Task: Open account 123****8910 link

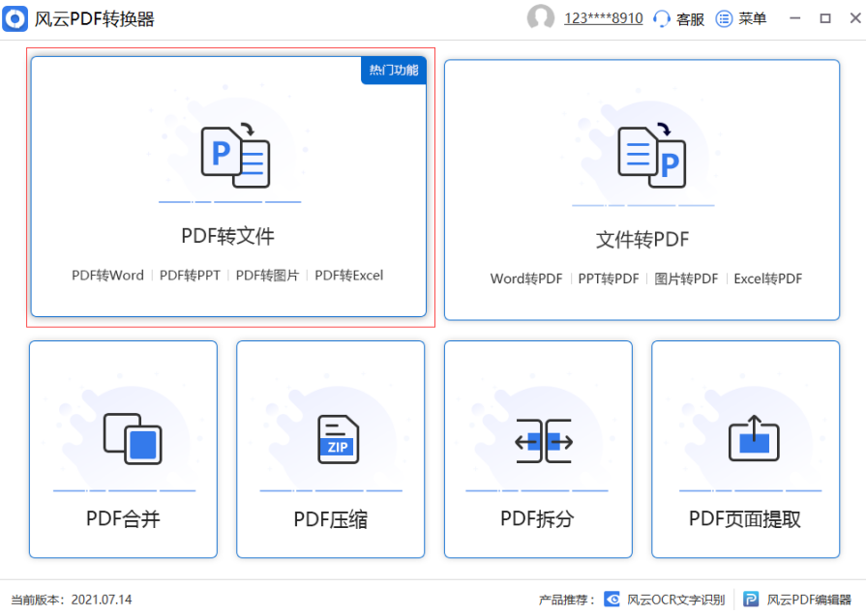Action: tap(603, 18)
